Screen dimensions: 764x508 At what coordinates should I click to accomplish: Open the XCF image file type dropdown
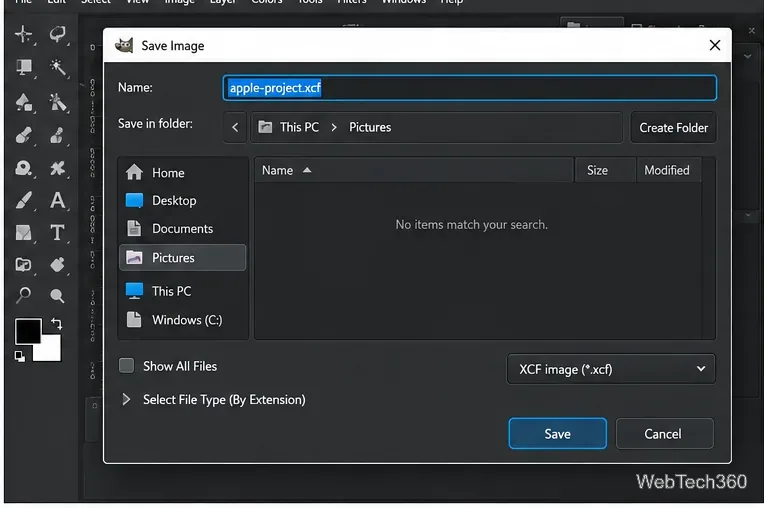coord(611,369)
